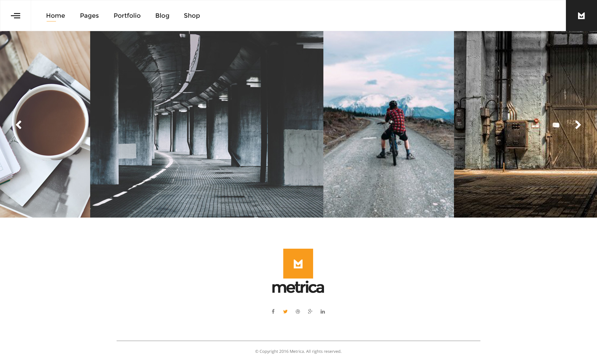
Task: Open the Google Plus social icon
Action: pyautogui.click(x=310, y=311)
